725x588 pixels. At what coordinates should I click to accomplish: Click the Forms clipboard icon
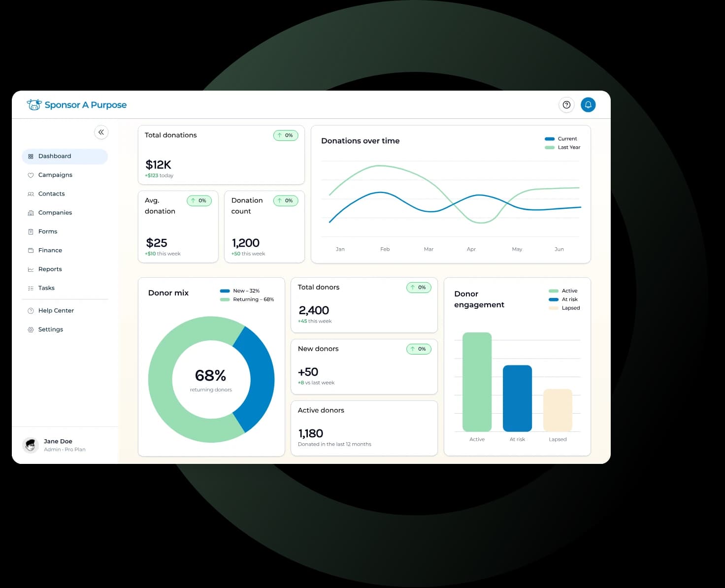pos(31,231)
